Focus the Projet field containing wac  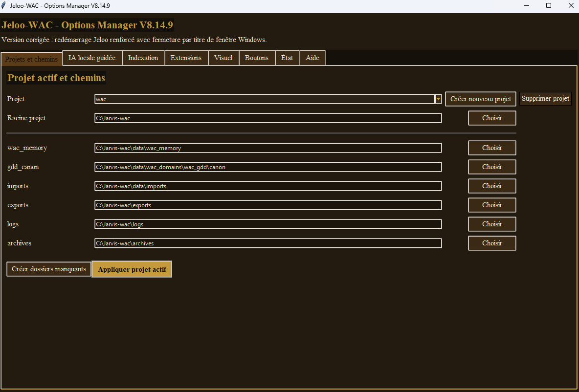(x=265, y=99)
